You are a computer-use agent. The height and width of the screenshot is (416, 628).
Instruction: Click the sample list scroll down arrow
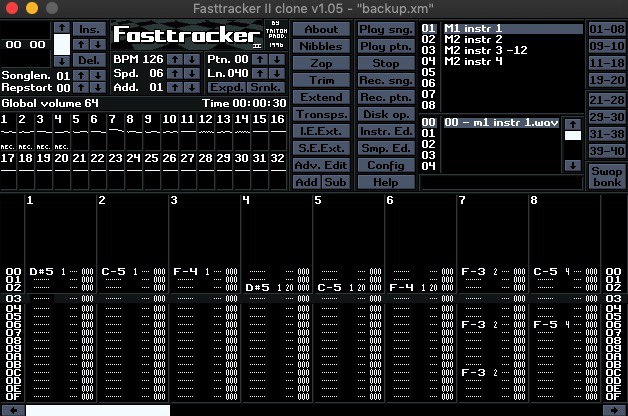573,165
